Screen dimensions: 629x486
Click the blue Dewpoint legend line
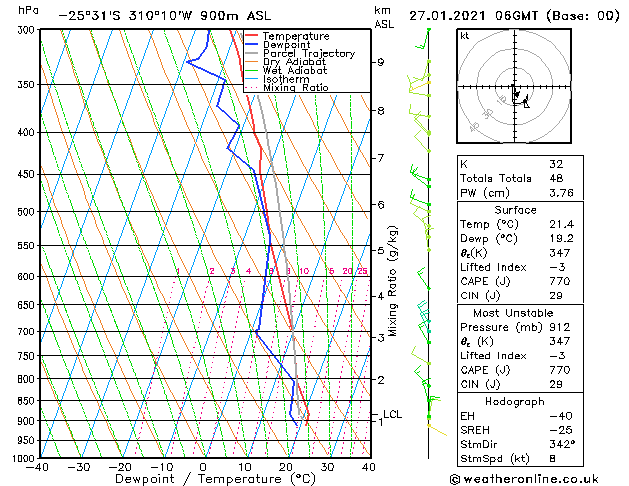click(252, 45)
